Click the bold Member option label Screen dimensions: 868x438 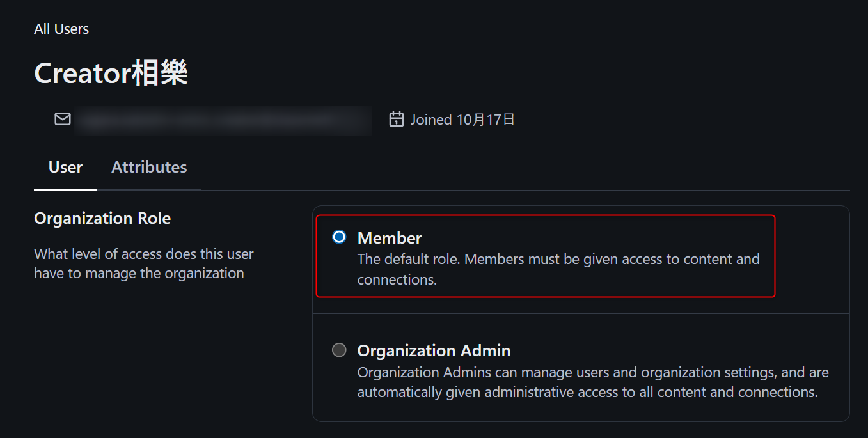click(x=390, y=238)
